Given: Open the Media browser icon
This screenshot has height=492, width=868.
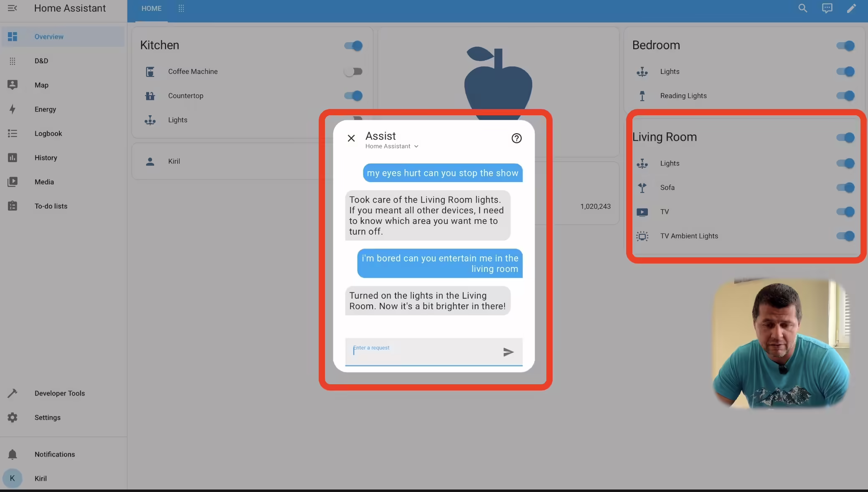Looking at the screenshot, I should (13, 182).
